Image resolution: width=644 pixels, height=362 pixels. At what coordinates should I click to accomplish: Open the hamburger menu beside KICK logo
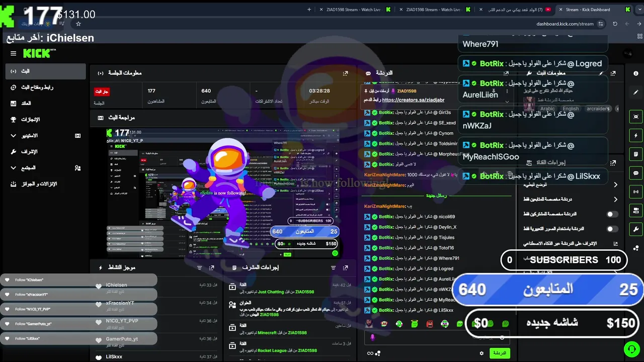[x=14, y=53]
